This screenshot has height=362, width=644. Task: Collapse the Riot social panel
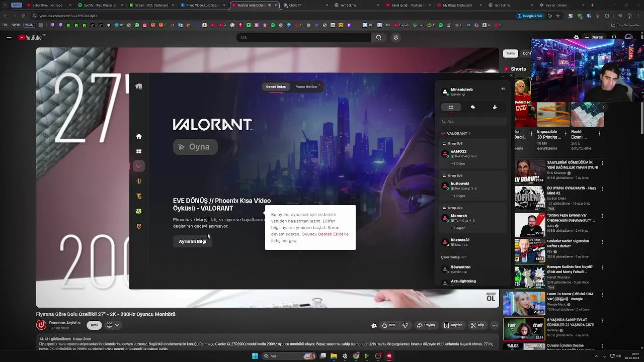(503, 89)
